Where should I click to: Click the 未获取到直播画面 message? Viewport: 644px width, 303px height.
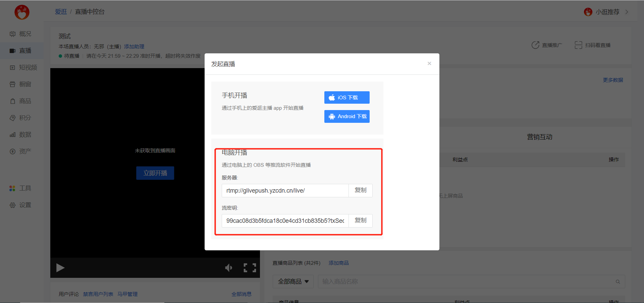pyautogui.click(x=155, y=151)
